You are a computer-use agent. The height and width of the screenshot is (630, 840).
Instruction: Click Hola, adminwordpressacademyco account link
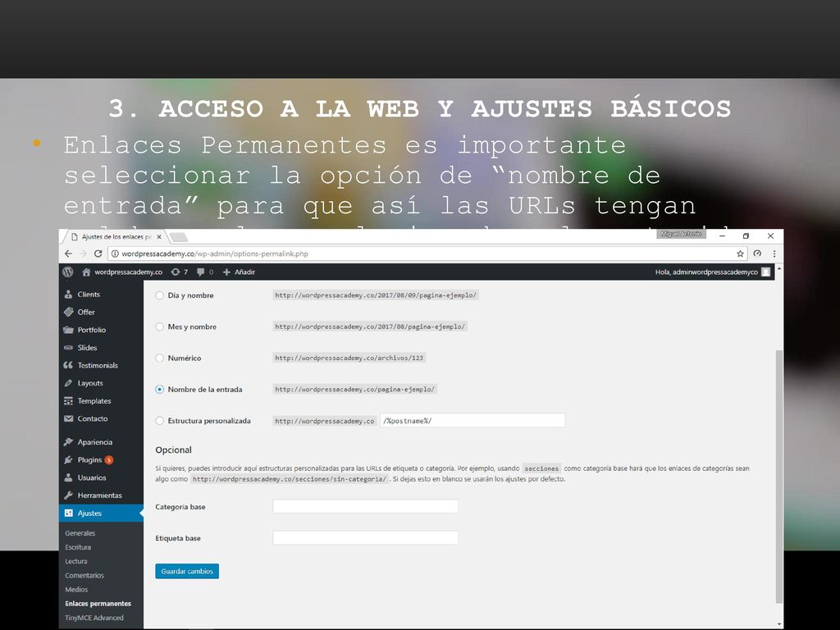(706, 272)
